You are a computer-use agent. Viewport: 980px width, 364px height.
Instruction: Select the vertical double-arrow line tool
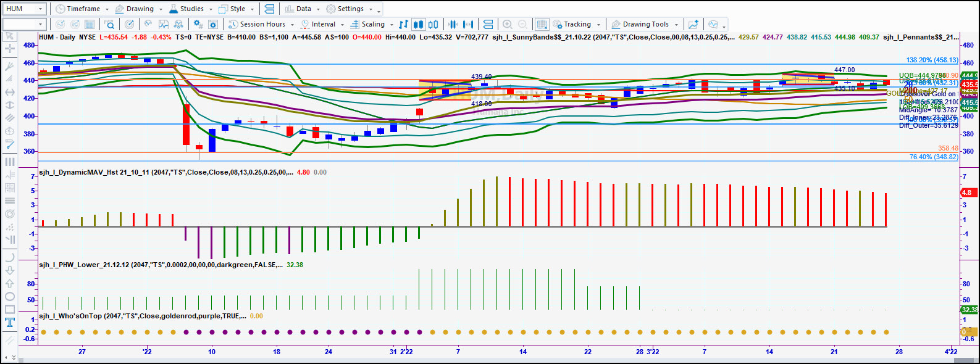(x=10, y=105)
